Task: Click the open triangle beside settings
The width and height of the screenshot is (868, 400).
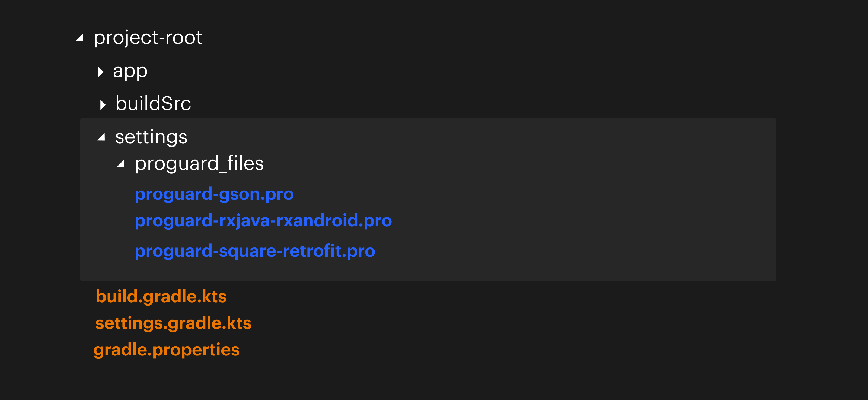Action: point(101,138)
